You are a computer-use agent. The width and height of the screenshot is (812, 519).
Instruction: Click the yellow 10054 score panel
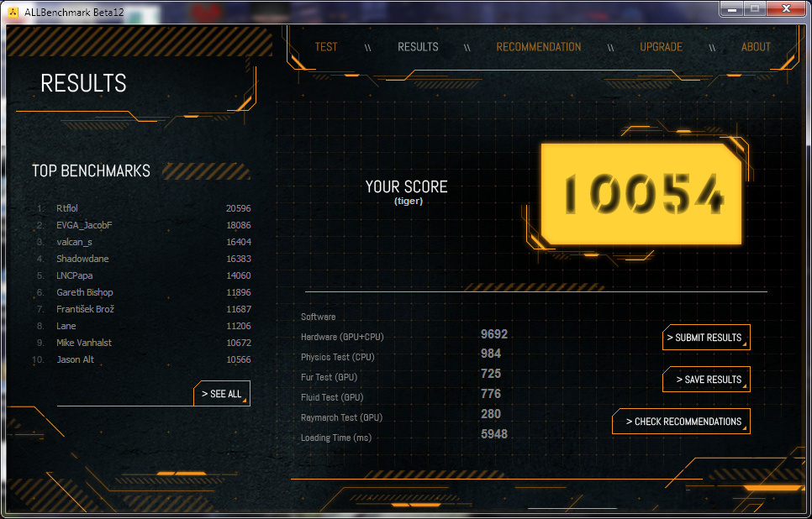[x=641, y=195]
